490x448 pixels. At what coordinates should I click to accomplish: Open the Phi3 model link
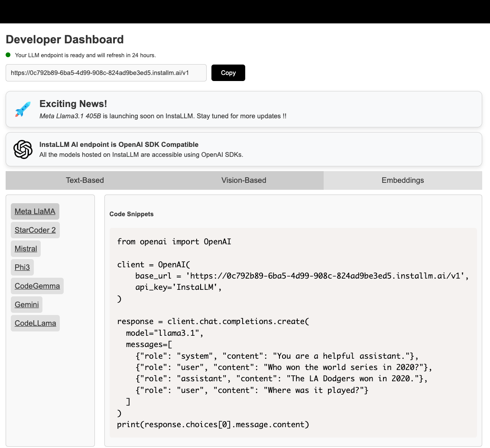click(22, 267)
